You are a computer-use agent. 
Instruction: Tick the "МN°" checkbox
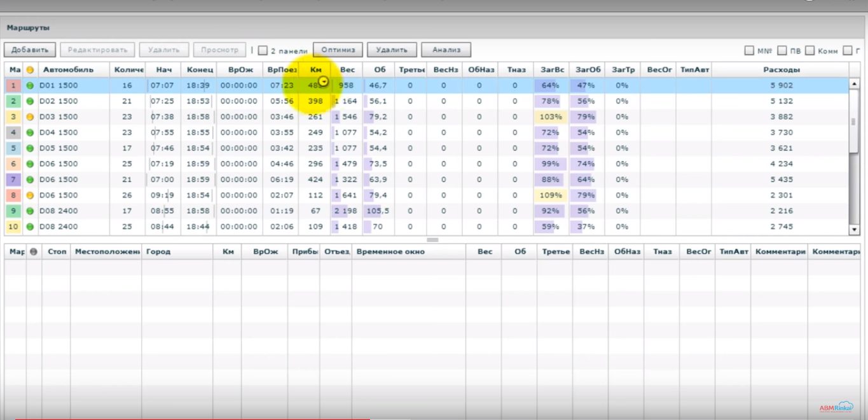click(x=749, y=50)
